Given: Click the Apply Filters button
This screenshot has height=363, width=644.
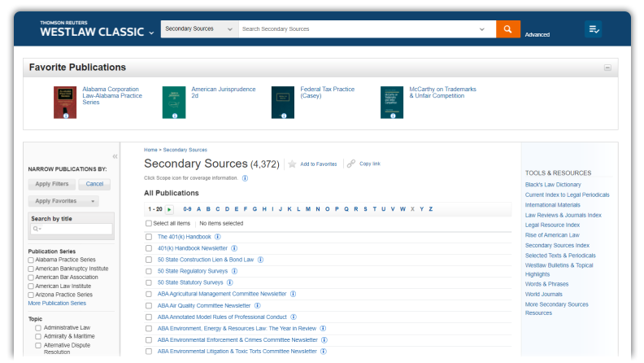Looking at the screenshot, I should pos(52,184).
